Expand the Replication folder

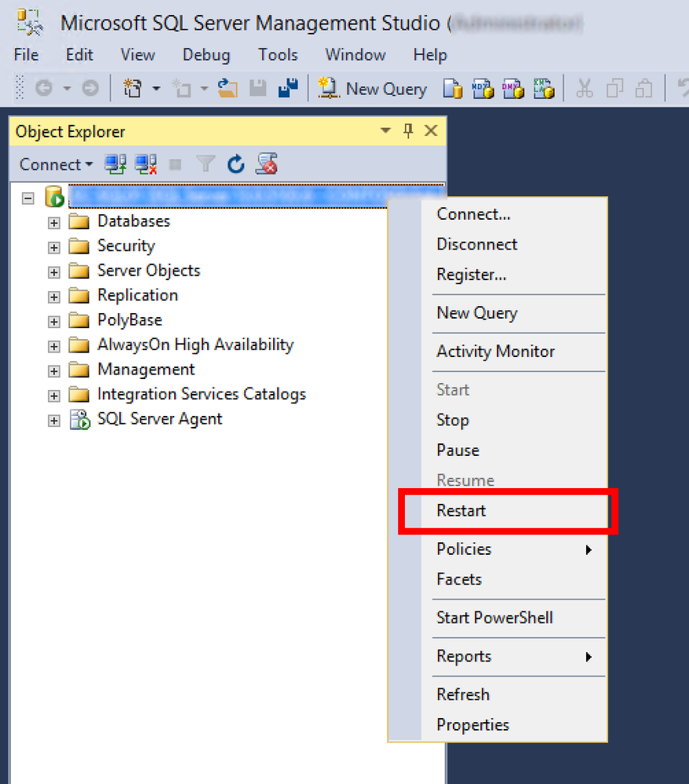pyautogui.click(x=54, y=297)
